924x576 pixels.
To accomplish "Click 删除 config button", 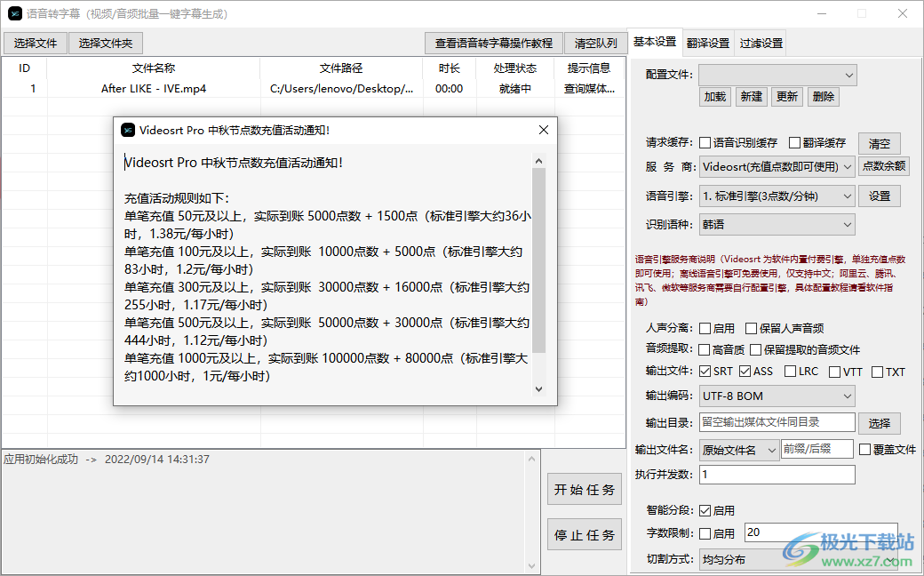I will [x=824, y=97].
